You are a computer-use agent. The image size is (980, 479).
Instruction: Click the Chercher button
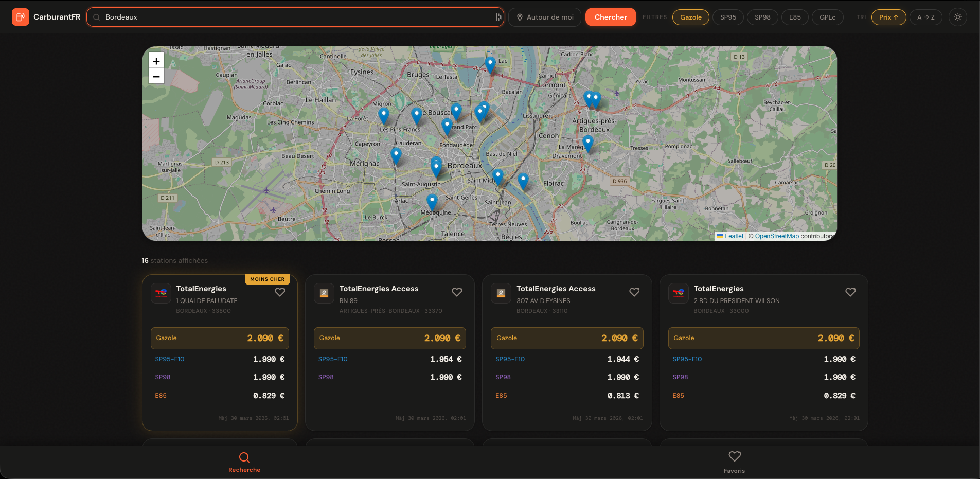[x=610, y=16]
